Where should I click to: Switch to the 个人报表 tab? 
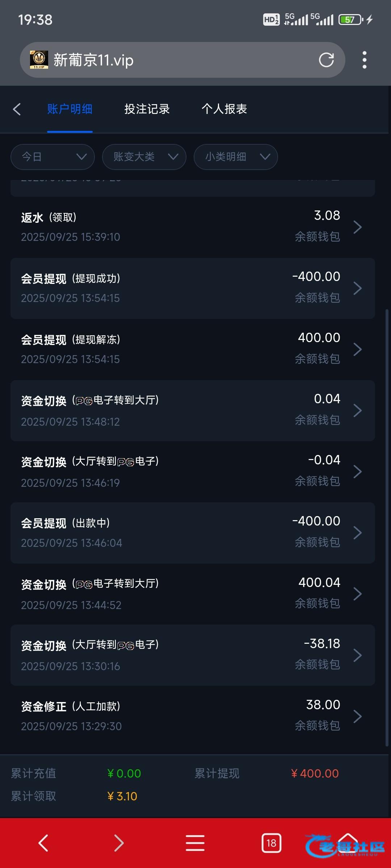[x=224, y=109]
